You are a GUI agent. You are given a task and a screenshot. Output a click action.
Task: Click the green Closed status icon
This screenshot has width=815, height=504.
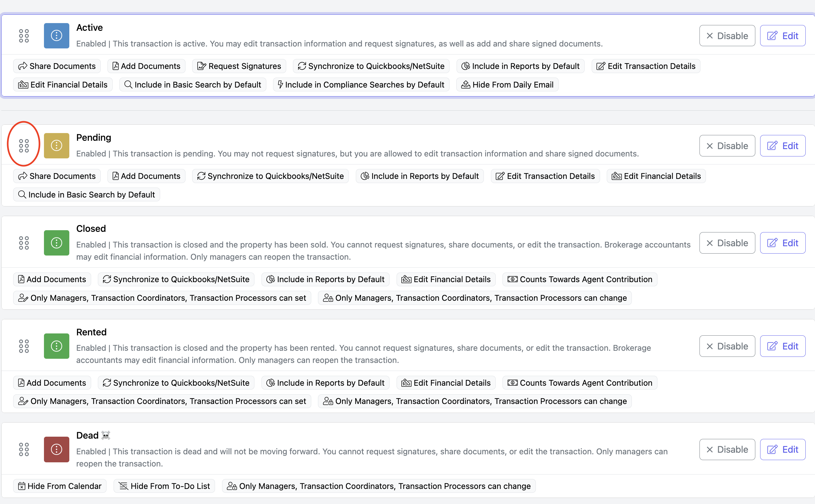56,243
